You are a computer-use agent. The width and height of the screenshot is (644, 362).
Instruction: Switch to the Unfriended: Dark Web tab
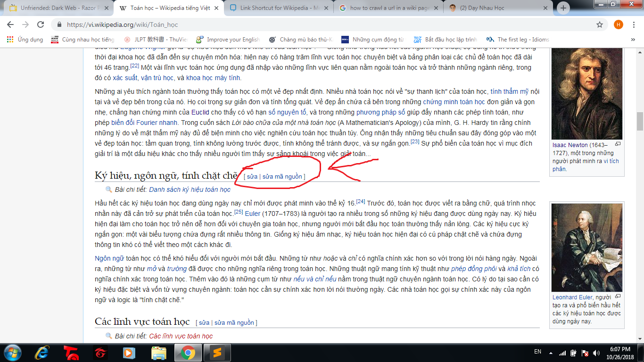[x=54, y=8]
